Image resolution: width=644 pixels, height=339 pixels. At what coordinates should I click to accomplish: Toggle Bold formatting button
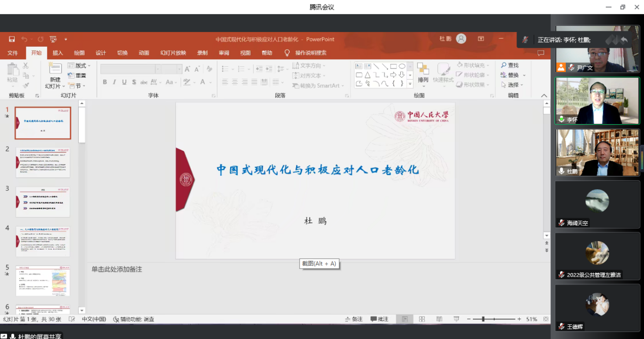click(x=105, y=82)
